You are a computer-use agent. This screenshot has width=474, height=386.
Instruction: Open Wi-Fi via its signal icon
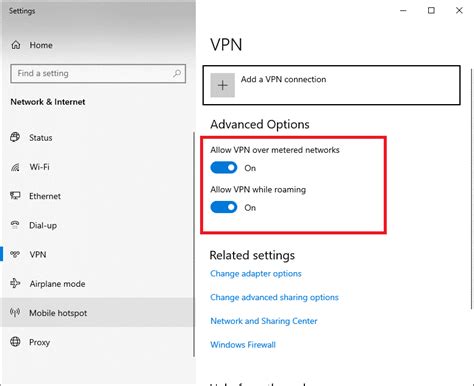(15, 167)
